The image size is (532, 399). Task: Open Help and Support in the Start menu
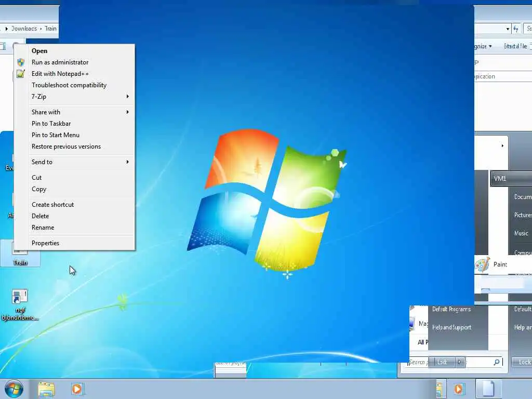click(x=451, y=327)
